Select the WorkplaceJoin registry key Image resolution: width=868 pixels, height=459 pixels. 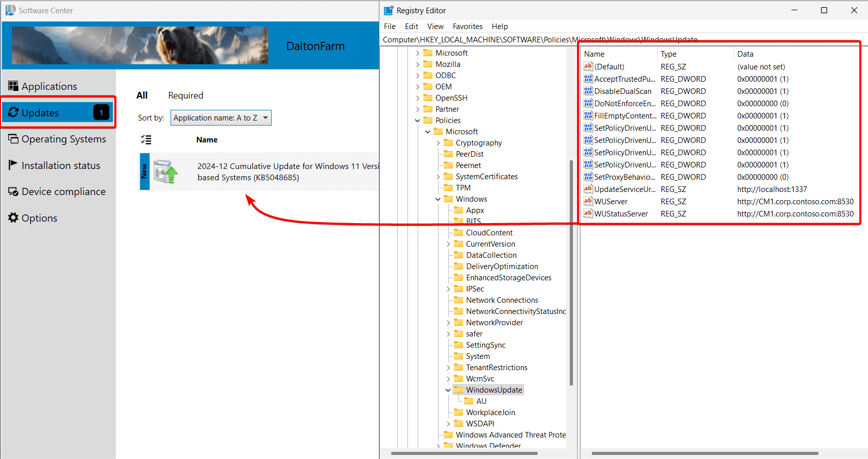(x=490, y=412)
